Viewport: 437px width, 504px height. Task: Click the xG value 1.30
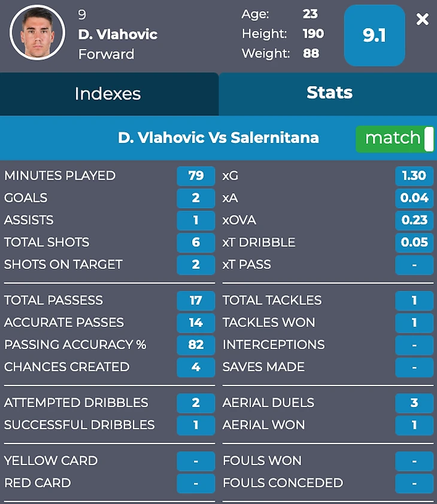pyautogui.click(x=414, y=176)
